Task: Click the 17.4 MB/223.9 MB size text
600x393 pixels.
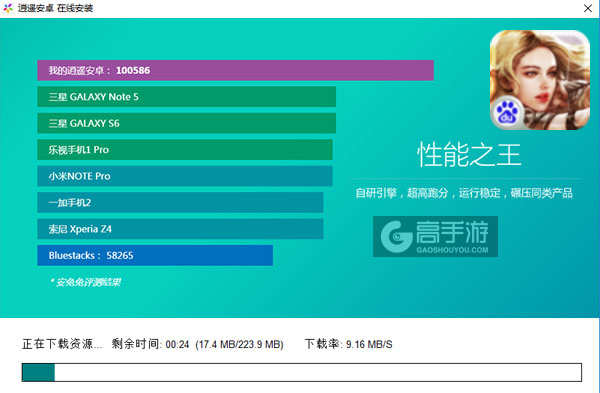Action: pos(240,344)
